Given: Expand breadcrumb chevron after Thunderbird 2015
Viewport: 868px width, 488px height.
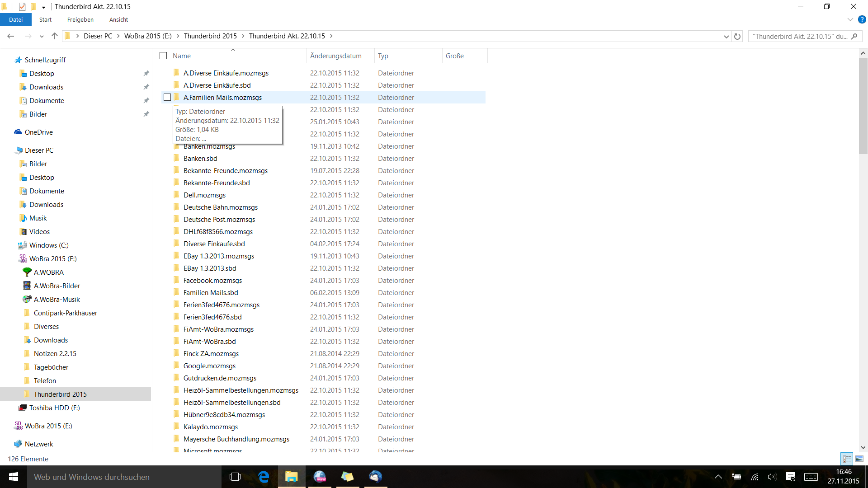Looking at the screenshot, I should click(x=243, y=36).
